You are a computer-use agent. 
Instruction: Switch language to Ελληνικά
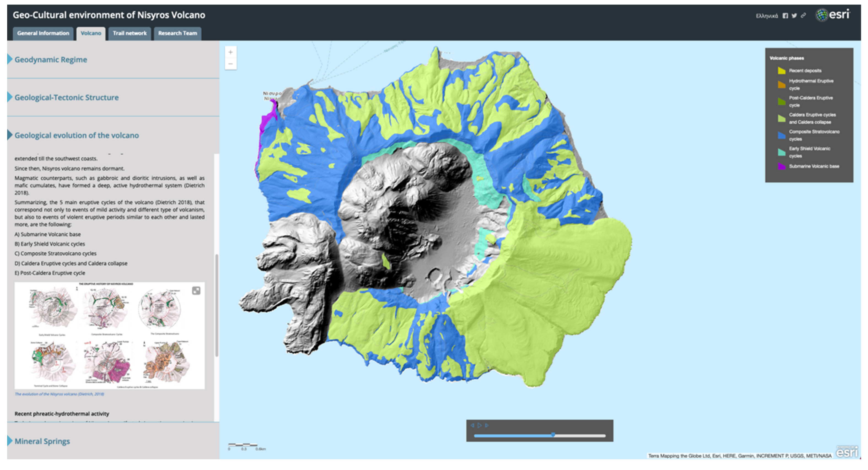coord(767,16)
